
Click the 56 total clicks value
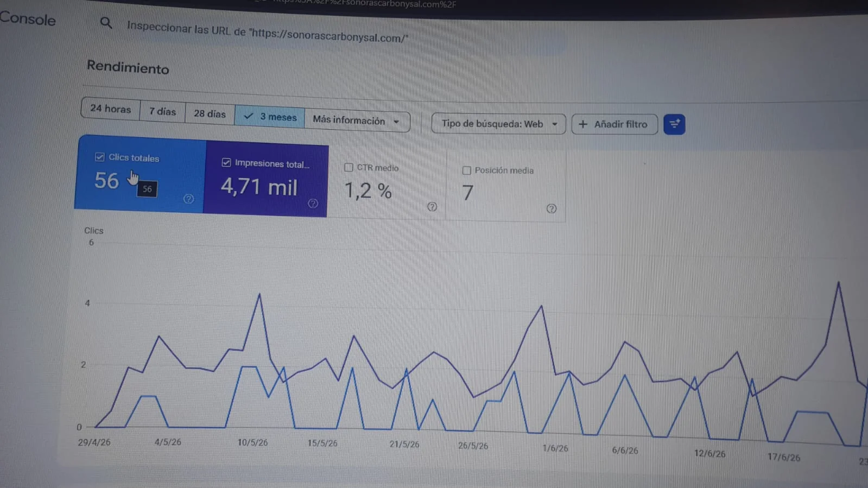(x=106, y=181)
